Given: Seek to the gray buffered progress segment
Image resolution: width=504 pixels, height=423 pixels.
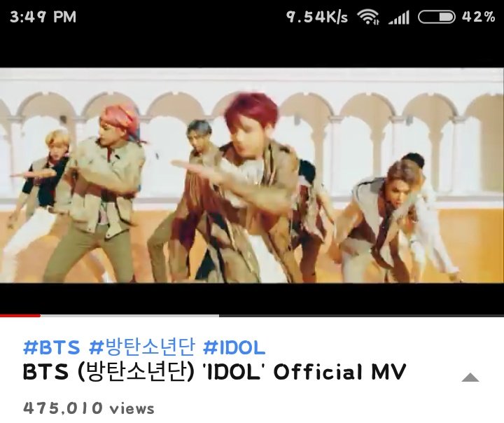Looking at the screenshot, I should click(129, 316).
